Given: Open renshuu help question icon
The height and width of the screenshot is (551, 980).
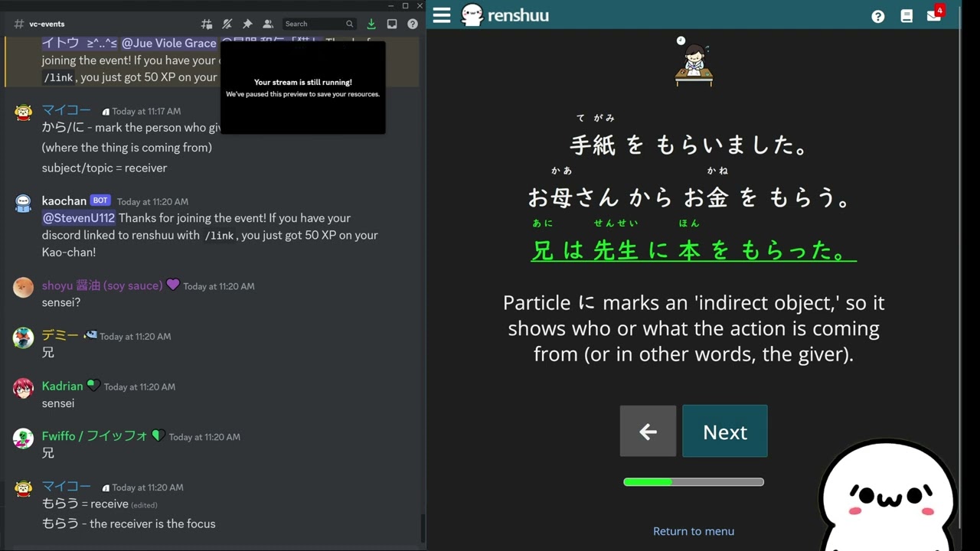Looking at the screenshot, I should pyautogui.click(x=878, y=16).
